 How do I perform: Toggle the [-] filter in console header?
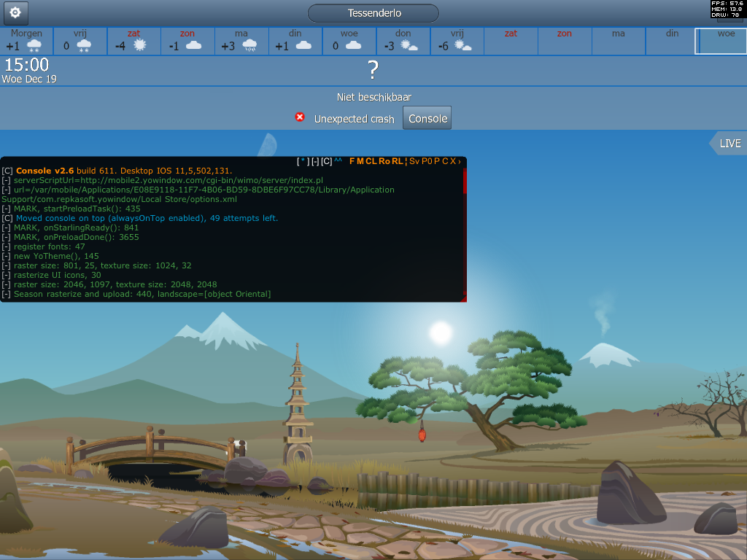tap(315, 161)
